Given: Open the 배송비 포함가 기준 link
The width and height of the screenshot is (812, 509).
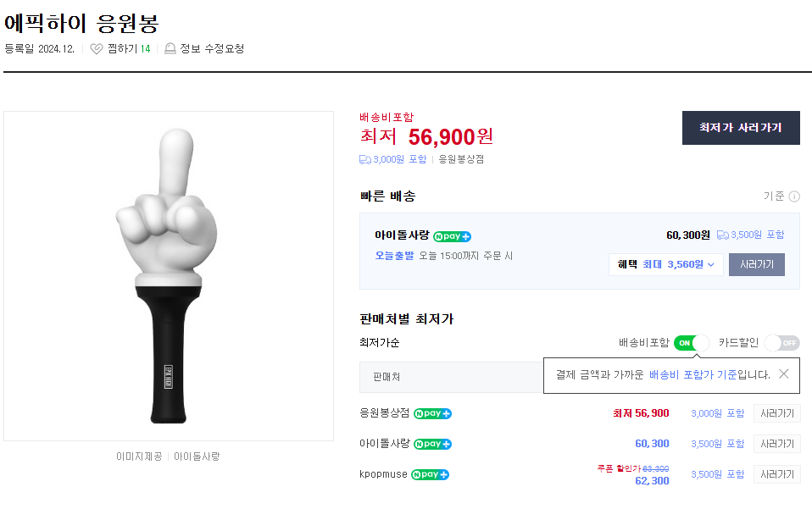Looking at the screenshot, I should 692,374.
